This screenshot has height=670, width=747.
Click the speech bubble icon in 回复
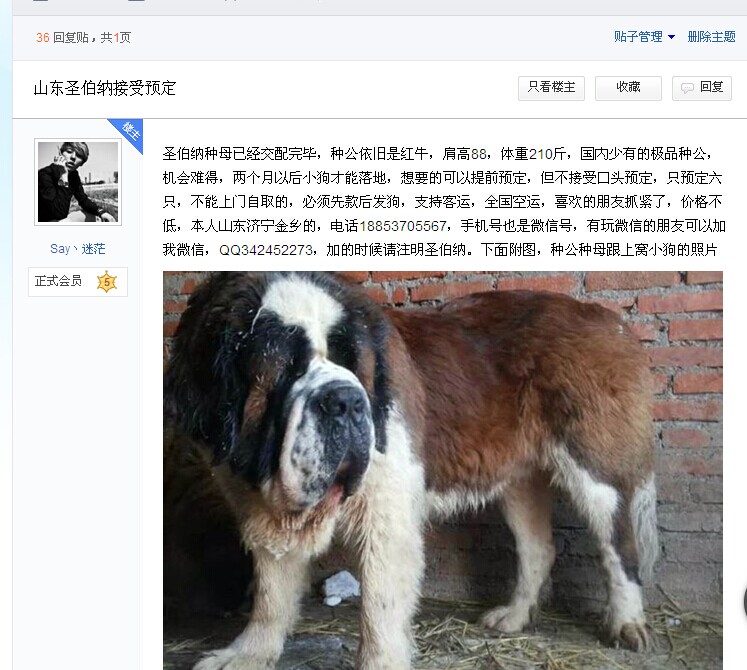(687, 88)
